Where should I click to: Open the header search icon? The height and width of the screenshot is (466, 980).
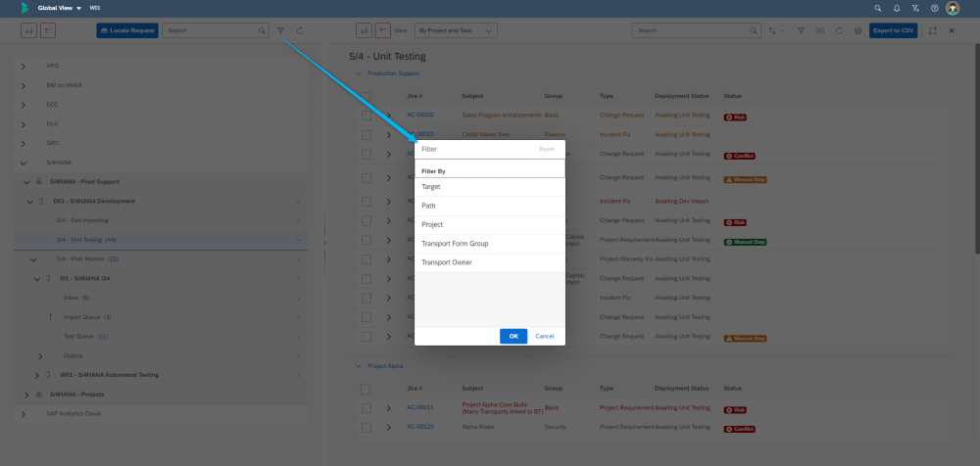pyautogui.click(x=877, y=8)
